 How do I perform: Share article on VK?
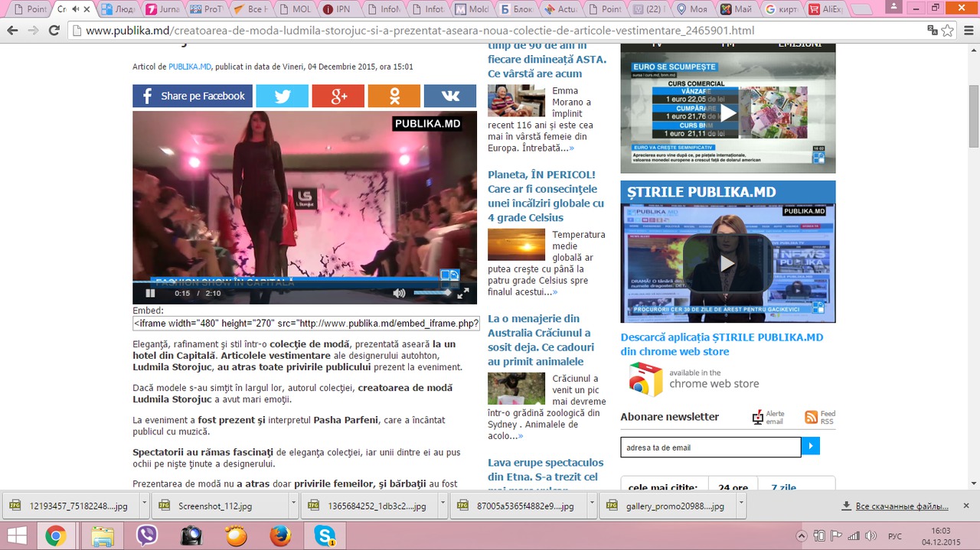[x=450, y=96]
